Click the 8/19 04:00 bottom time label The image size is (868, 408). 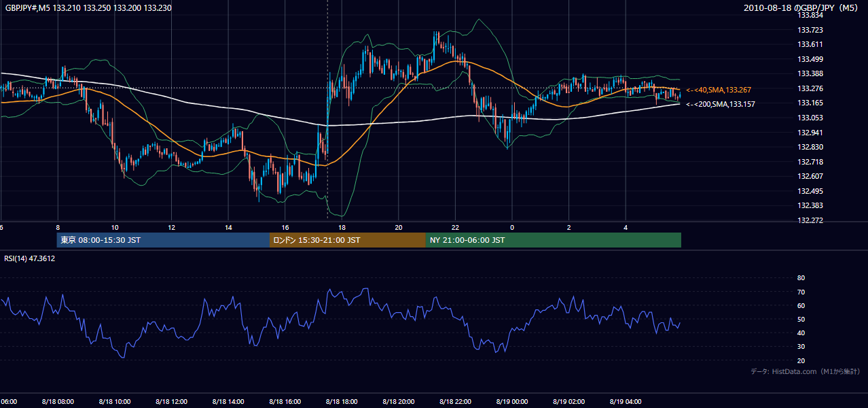[626, 402]
